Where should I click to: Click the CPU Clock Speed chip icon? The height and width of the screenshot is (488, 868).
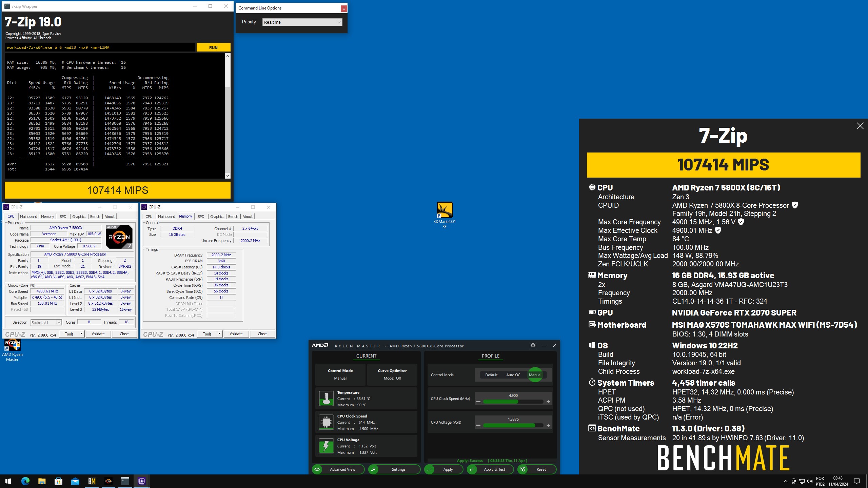pyautogui.click(x=326, y=422)
